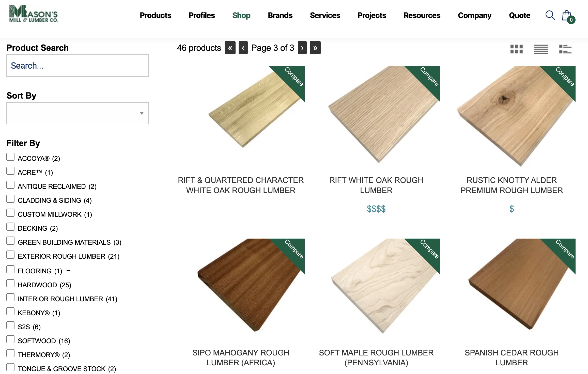The width and height of the screenshot is (588, 374).
Task: Focus the Product Search input field
Action: tap(78, 66)
